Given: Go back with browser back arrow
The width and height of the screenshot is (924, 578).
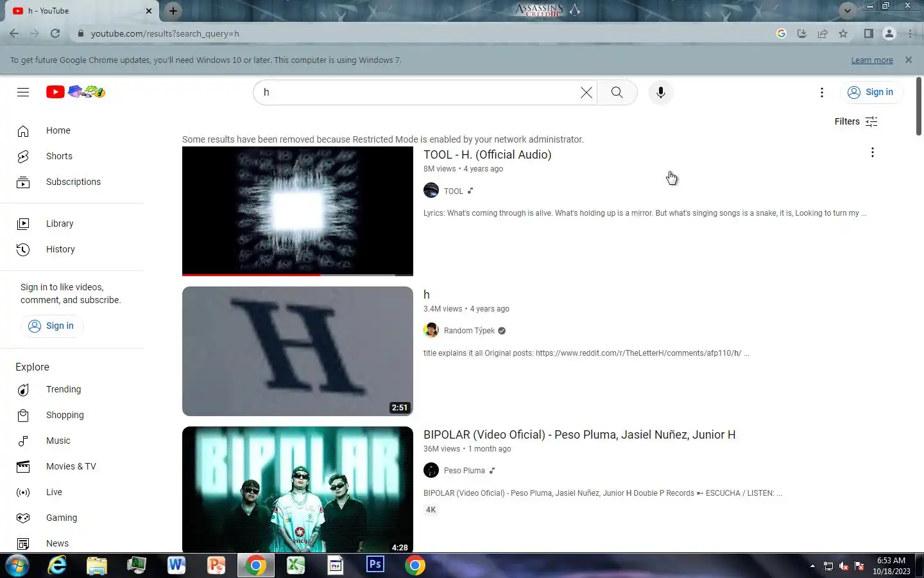Looking at the screenshot, I should [14, 33].
